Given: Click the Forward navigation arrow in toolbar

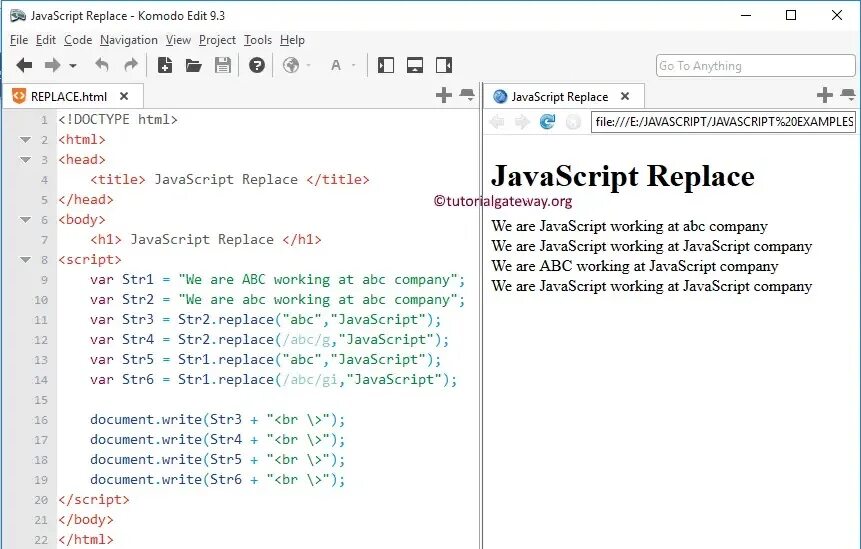Looking at the screenshot, I should pos(53,66).
